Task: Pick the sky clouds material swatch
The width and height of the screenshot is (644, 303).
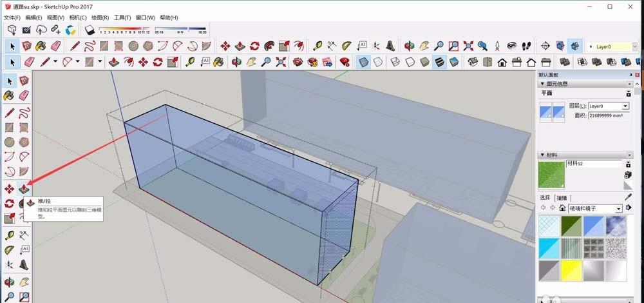Action: coord(616,226)
